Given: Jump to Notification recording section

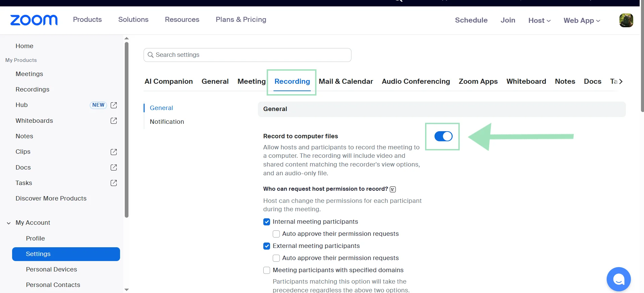Looking at the screenshot, I should click(167, 122).
